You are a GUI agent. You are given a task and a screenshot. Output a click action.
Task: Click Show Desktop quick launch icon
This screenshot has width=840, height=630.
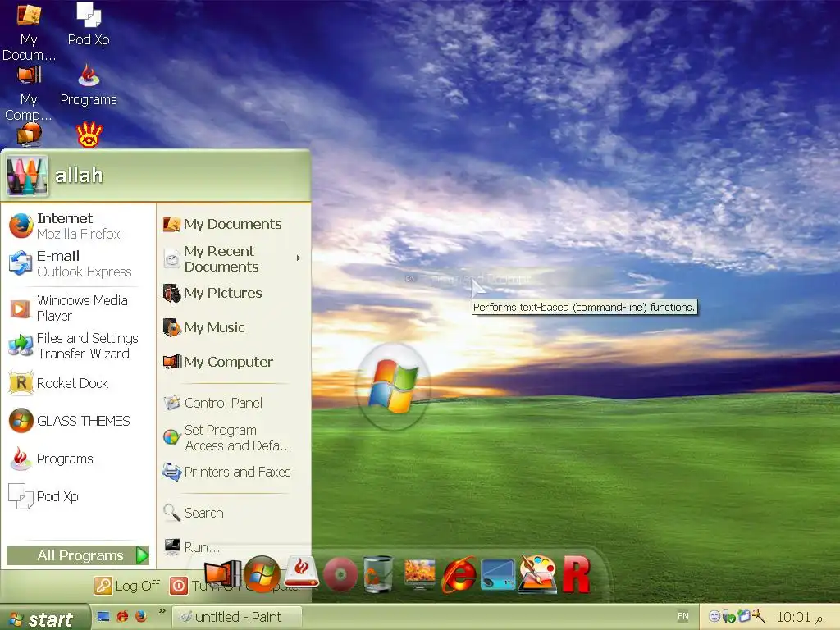103,617
